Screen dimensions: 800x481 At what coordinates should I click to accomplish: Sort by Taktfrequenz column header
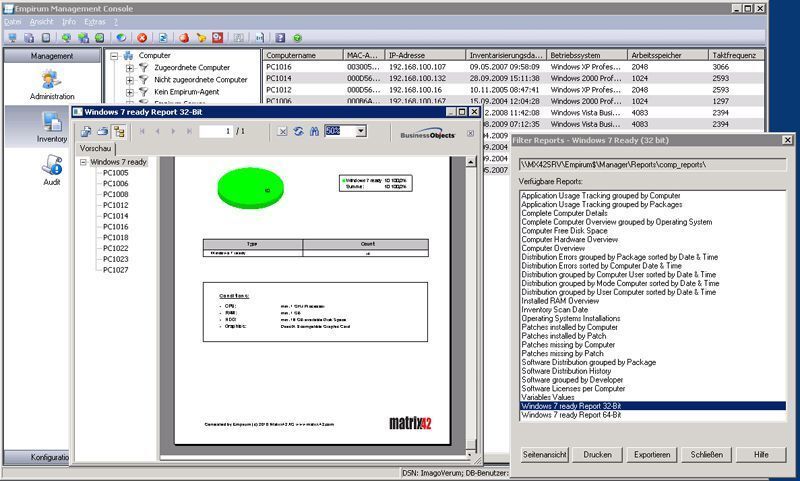(736, 55)
